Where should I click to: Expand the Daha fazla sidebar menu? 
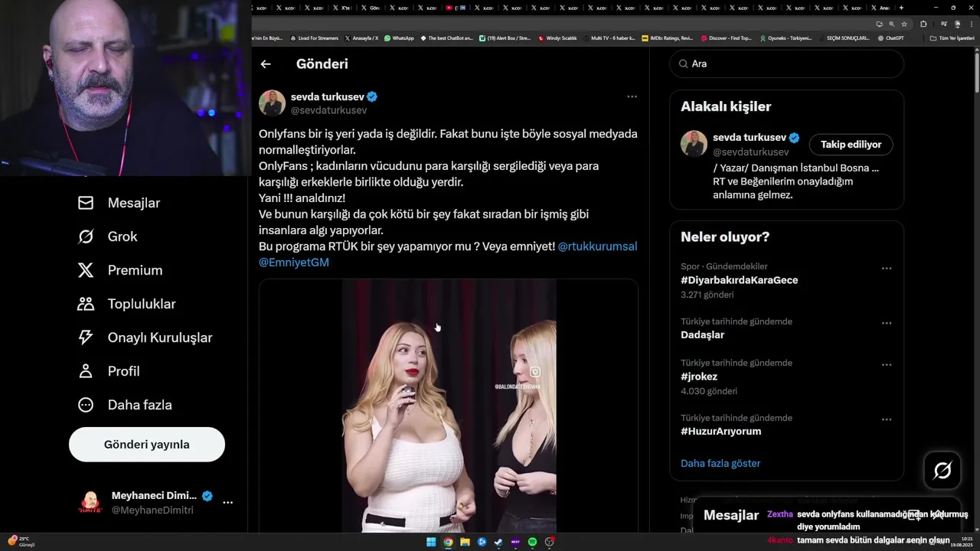(x=125, y=405)
